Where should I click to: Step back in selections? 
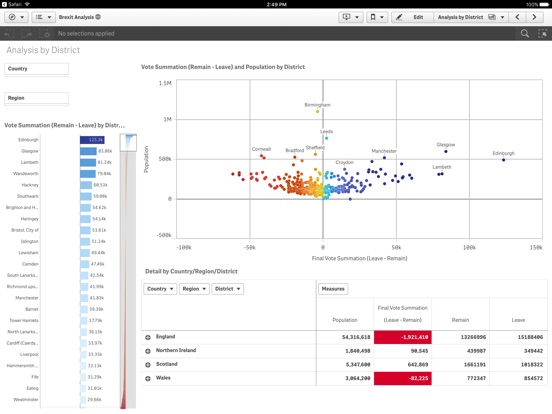click(10, 34)
